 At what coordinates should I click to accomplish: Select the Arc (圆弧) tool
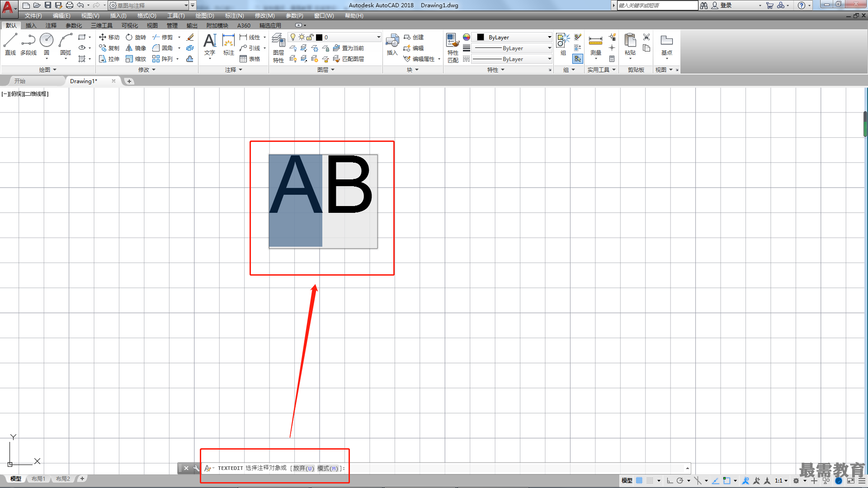tap(66, 44)
